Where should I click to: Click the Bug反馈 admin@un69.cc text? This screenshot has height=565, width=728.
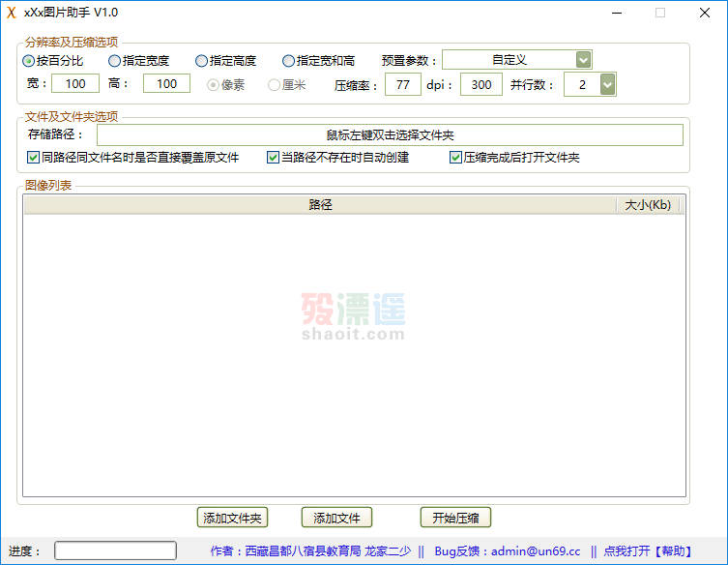(508, 551)
